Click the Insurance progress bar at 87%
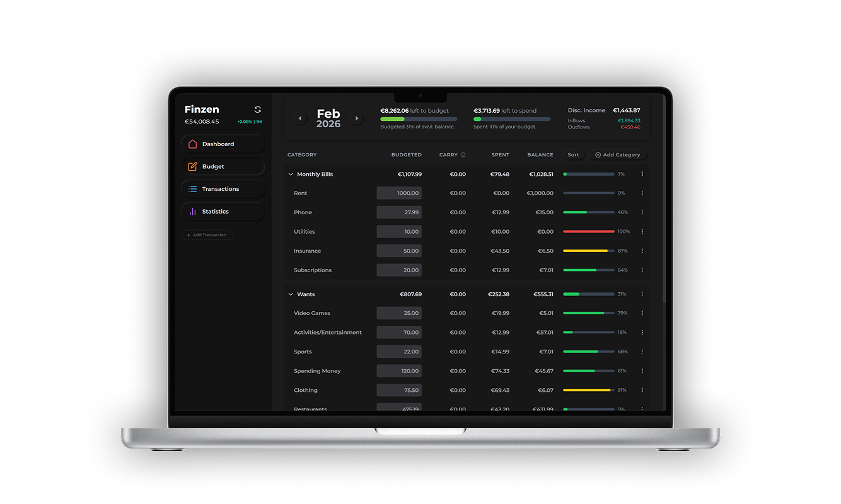This screenshot has width=841, height=504. (x=588, y=251)
